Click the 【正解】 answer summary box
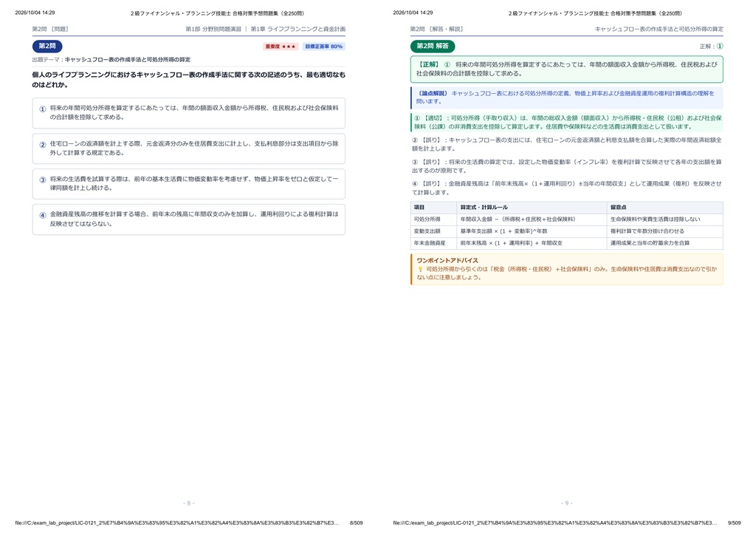756x535 pixels. pyautogui.click(x=566, y=69)
